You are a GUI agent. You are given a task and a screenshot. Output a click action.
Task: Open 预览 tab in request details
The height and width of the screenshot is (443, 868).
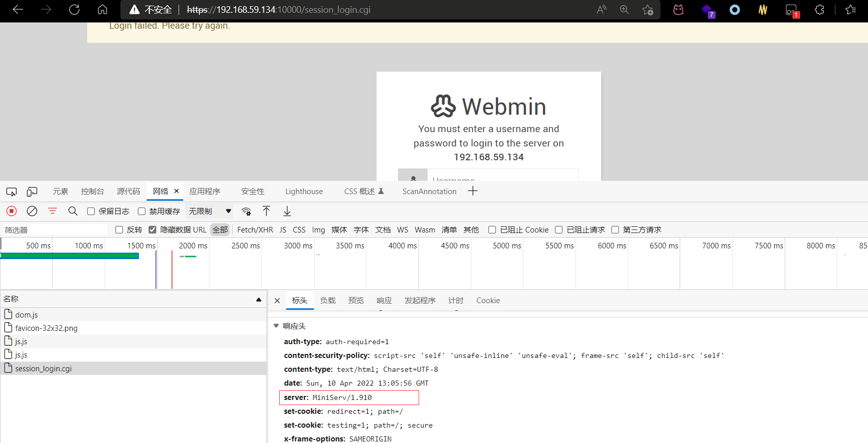(356, 301)
